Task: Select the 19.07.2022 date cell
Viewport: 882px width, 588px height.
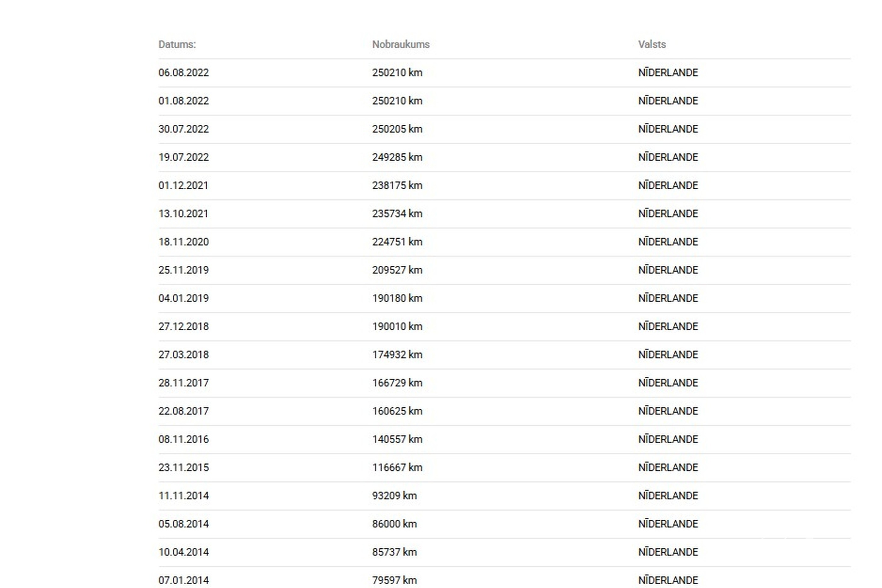Action: [183, 157]
